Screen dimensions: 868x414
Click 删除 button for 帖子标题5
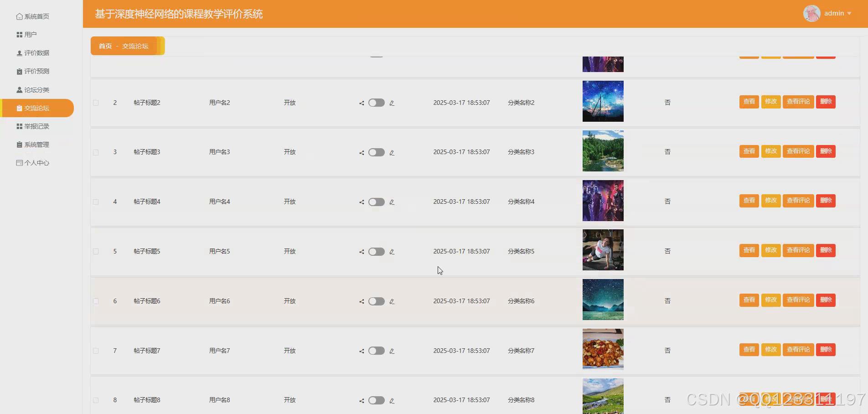click(826, 250)
